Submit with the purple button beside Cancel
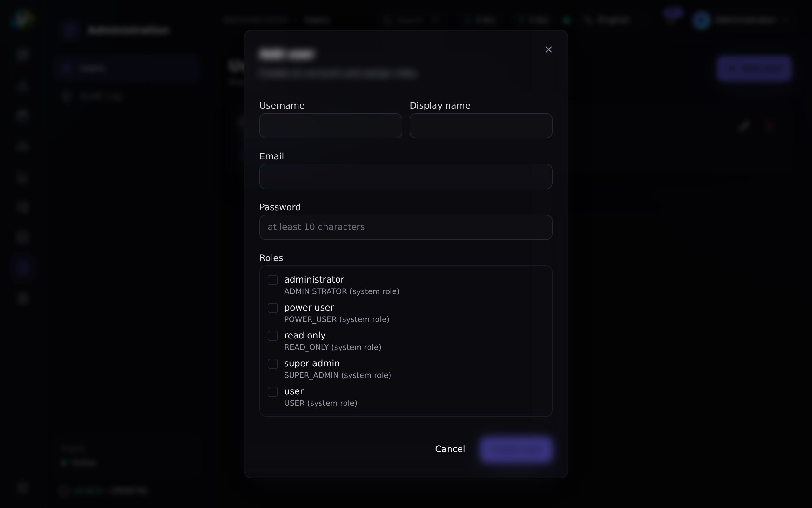812x508 pixels. pyautogui.click(x=516, y=449)
